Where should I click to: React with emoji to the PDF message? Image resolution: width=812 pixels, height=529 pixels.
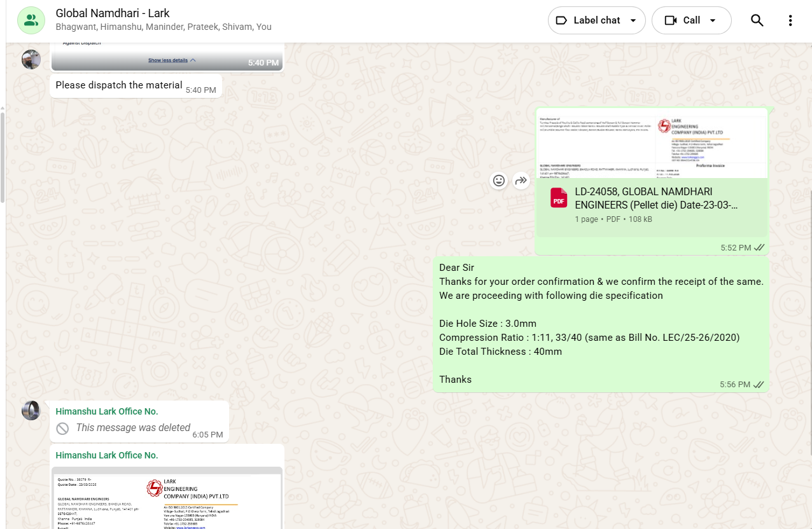pos(499,181)
